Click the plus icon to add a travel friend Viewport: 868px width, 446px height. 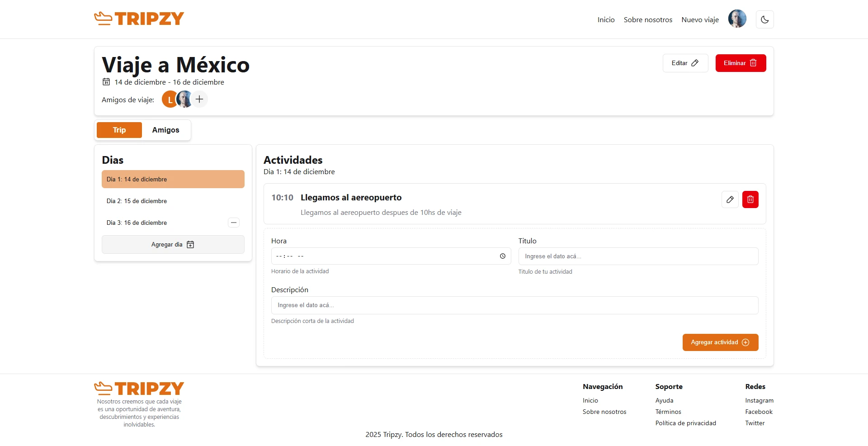click(199, 99)
